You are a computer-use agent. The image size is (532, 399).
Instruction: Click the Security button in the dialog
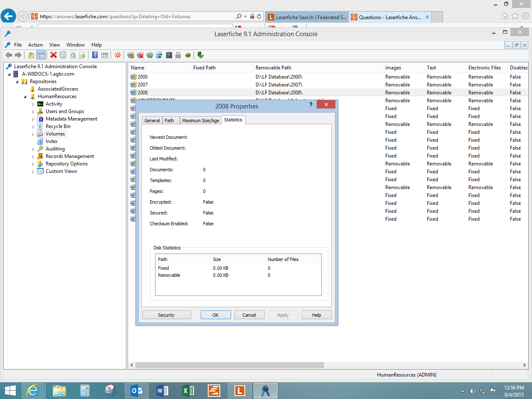(166, 315)
